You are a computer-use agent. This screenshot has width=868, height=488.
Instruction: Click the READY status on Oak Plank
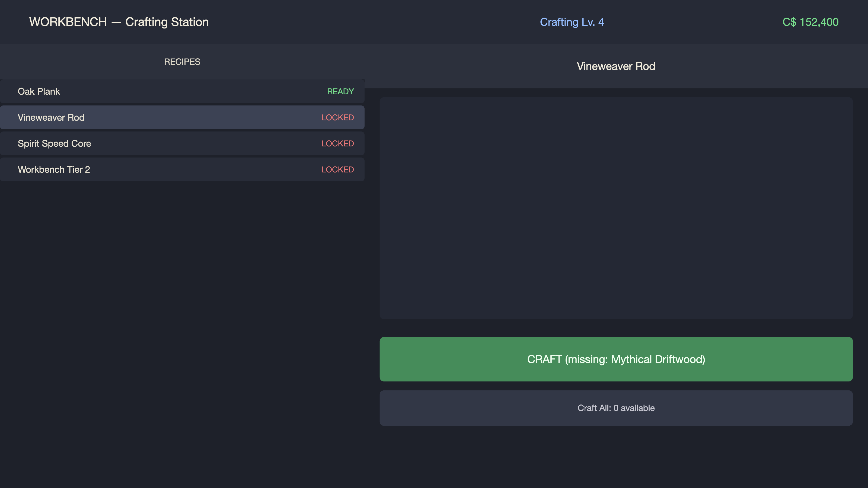[x=340, y=91]
